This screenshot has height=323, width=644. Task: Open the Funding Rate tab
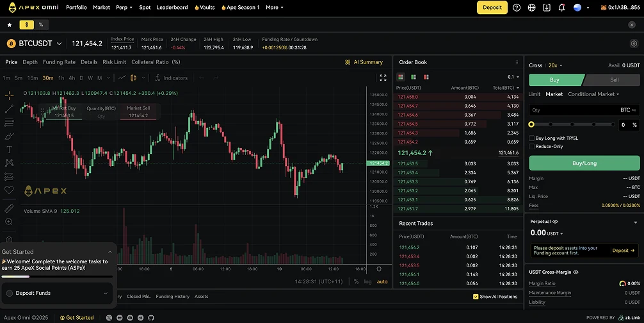(x=59, y=62)
